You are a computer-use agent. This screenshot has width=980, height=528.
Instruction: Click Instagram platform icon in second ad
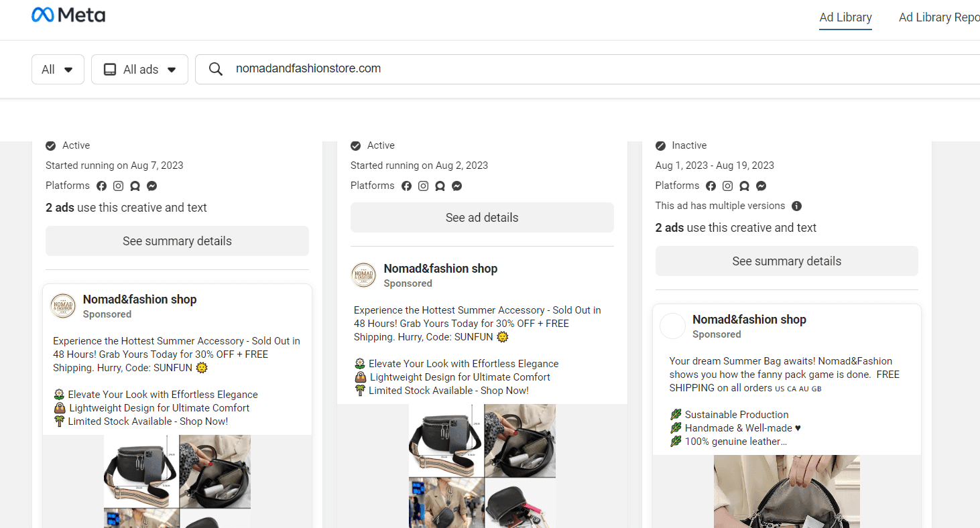tap(423, 186)
